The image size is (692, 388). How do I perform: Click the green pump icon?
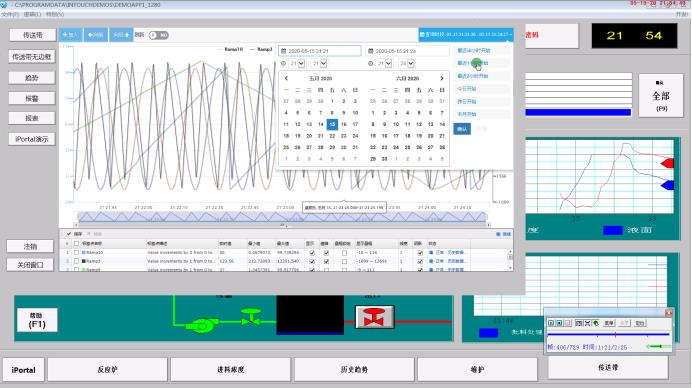point(202,325)
